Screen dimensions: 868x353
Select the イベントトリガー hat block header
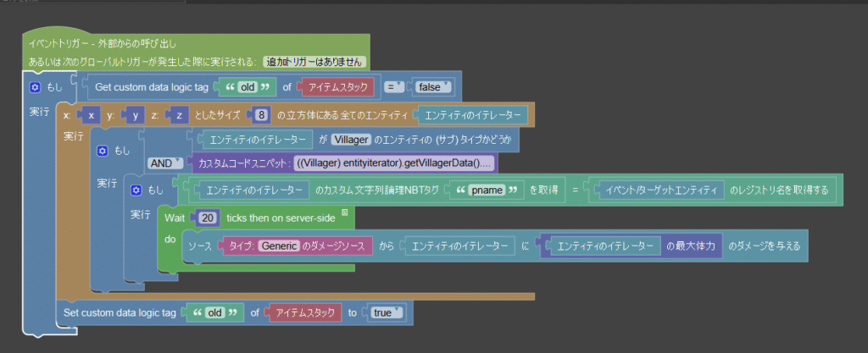point(196,52)
